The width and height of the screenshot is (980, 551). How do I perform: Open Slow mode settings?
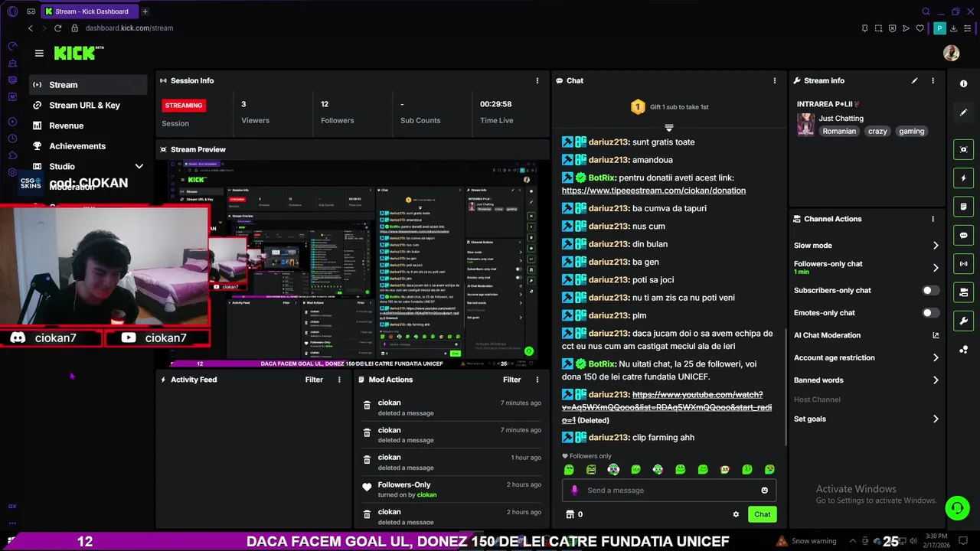tap(866, 246)
